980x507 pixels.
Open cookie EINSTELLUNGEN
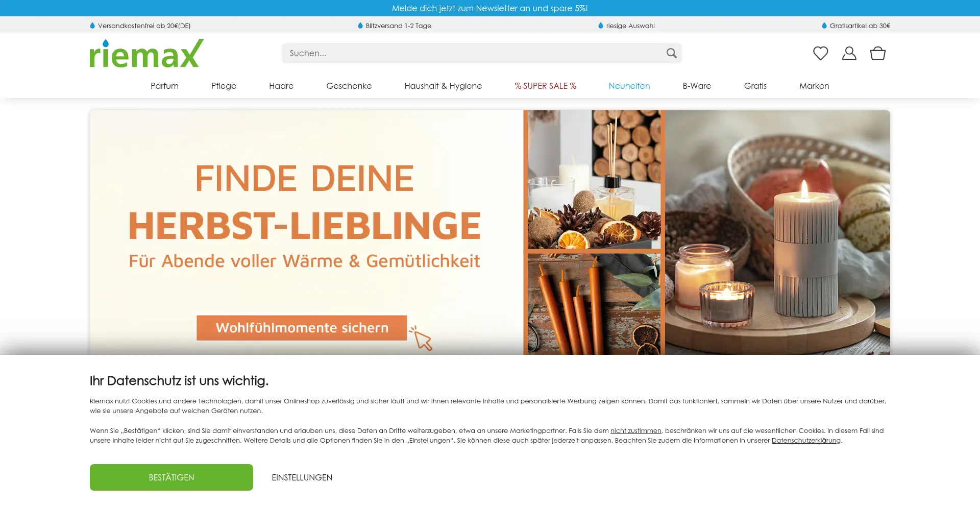[x=302, y=477]
